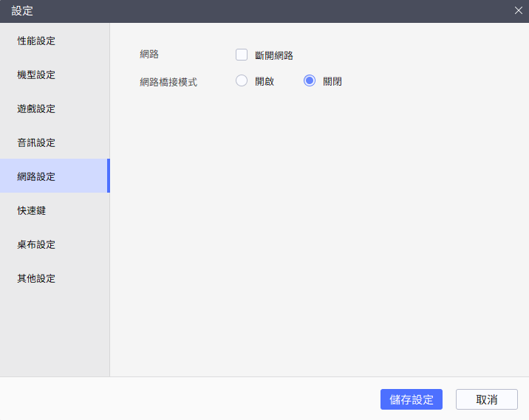Click the 設定 title text

tap(22, 11)
